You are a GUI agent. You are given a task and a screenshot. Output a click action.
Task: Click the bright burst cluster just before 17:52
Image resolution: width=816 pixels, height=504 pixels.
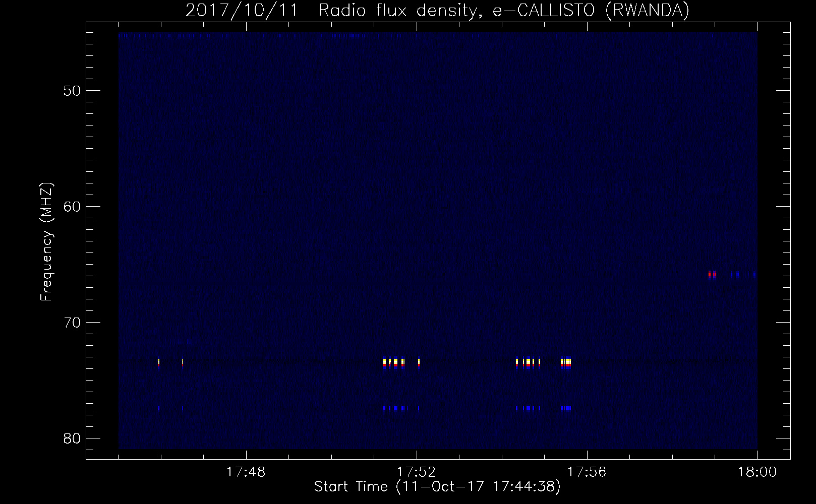point(394,363)
